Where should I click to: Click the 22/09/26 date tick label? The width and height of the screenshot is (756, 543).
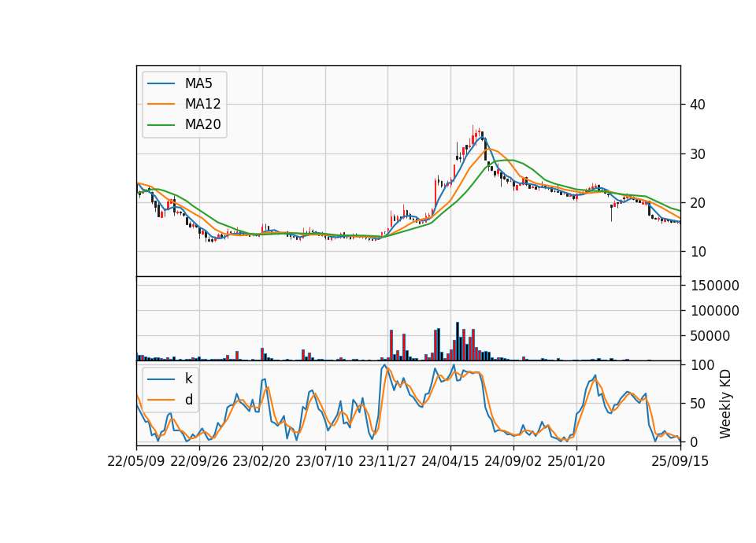[199, 461]
